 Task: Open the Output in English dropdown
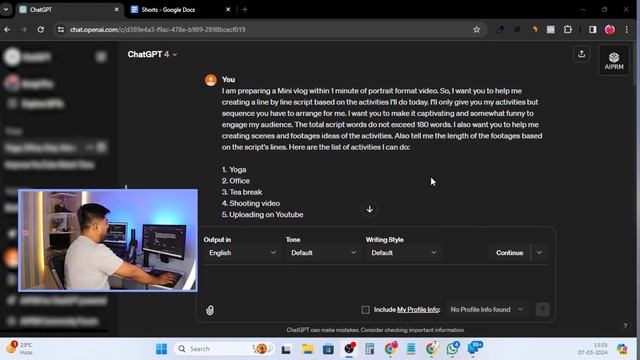pyautogui.click(x=242, y=253)
